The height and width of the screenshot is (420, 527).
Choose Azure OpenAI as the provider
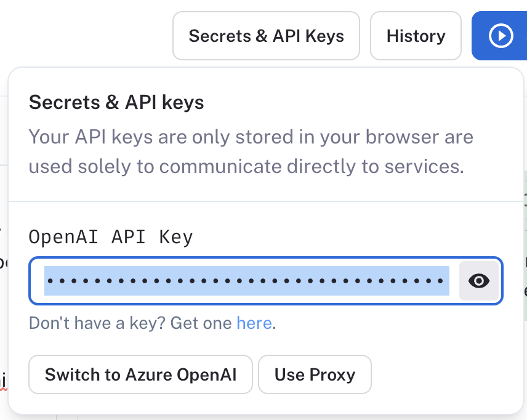[140, 374]
